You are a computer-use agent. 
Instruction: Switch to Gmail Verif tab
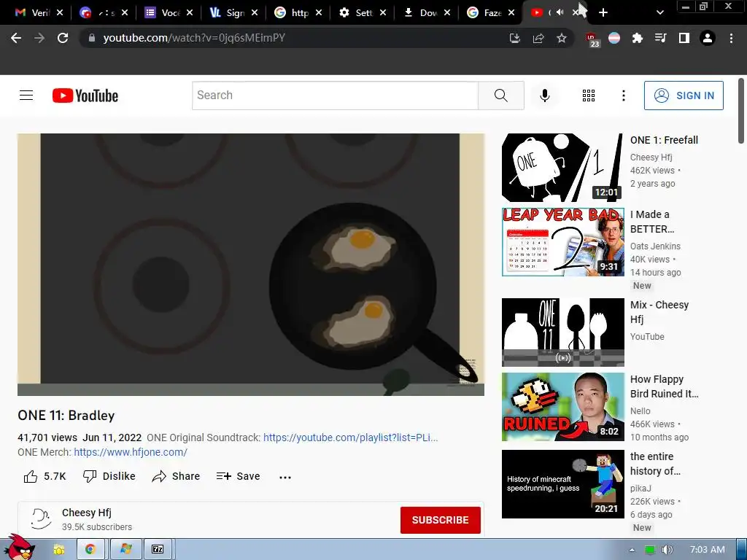coord(34,13)
